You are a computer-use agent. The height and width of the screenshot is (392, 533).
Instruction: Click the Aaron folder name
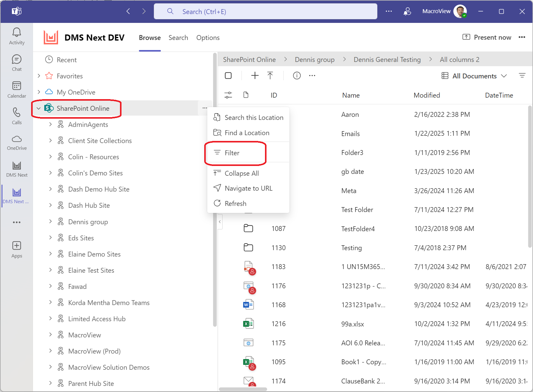point(350,114)
